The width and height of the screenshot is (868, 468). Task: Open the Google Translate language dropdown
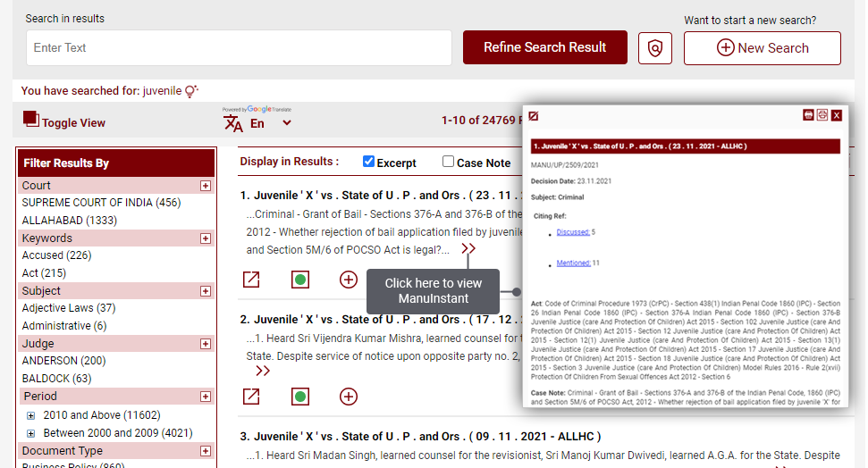tap(286, 123)
